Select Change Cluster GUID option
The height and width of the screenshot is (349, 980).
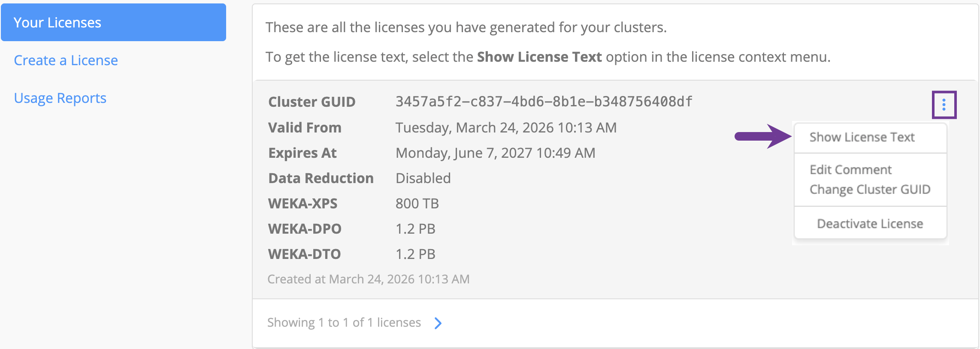(x=869, y=189)
